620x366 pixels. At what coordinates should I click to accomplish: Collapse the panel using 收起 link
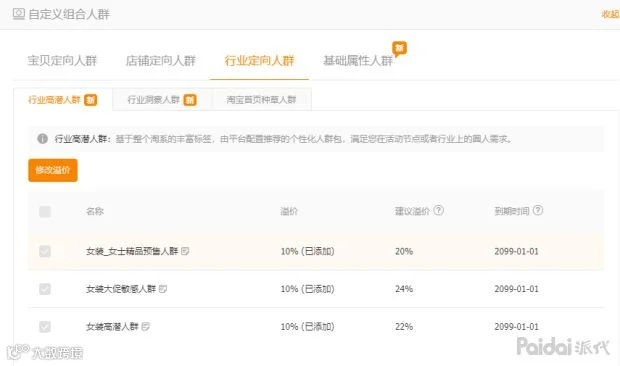(x=611, y=14)
